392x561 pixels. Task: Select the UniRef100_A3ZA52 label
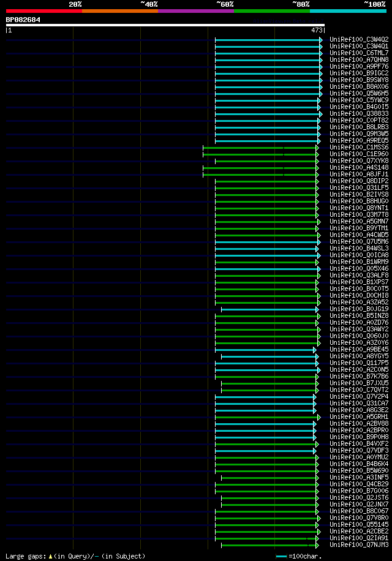[359, 303]
